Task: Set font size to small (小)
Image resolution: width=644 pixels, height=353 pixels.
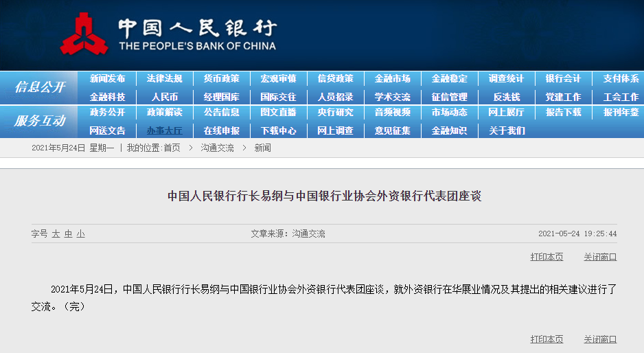Action: (80, 234)
